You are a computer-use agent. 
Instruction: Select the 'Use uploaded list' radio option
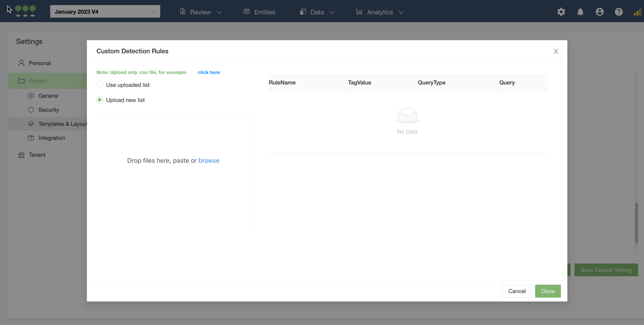[100, 85]
